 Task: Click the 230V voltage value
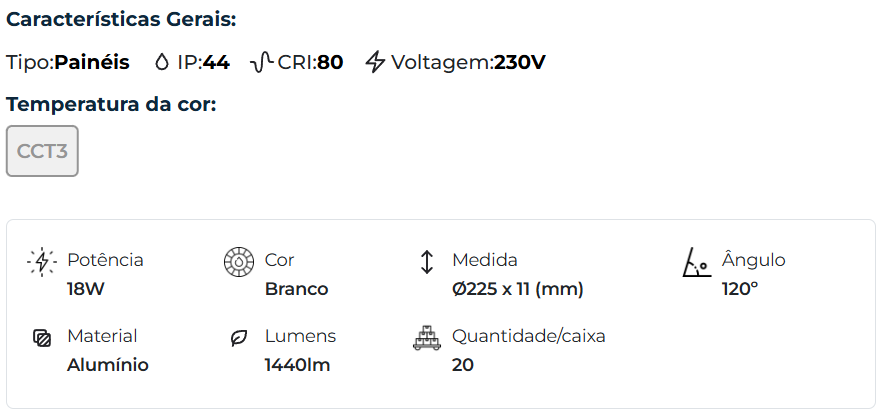tap(519, 62)
